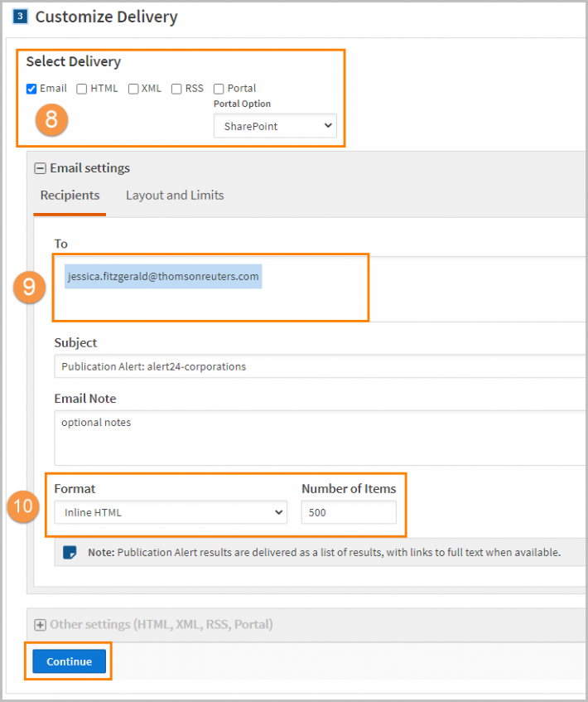Switch to the Recipients tab

(70, 196)
